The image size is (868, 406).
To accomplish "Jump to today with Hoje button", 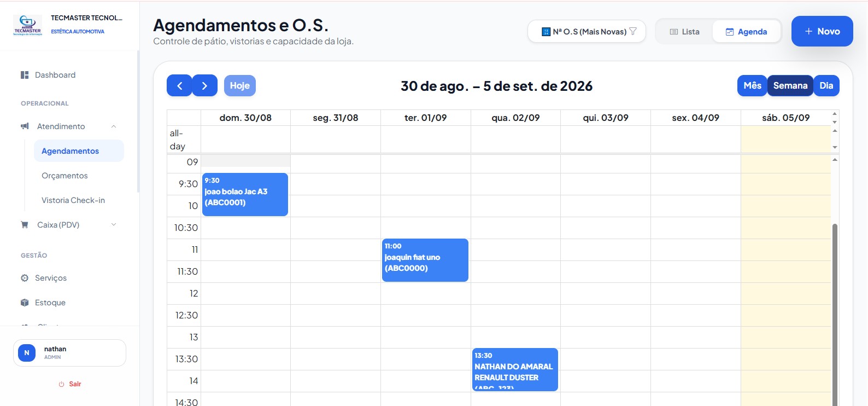I will pos(240,85).
